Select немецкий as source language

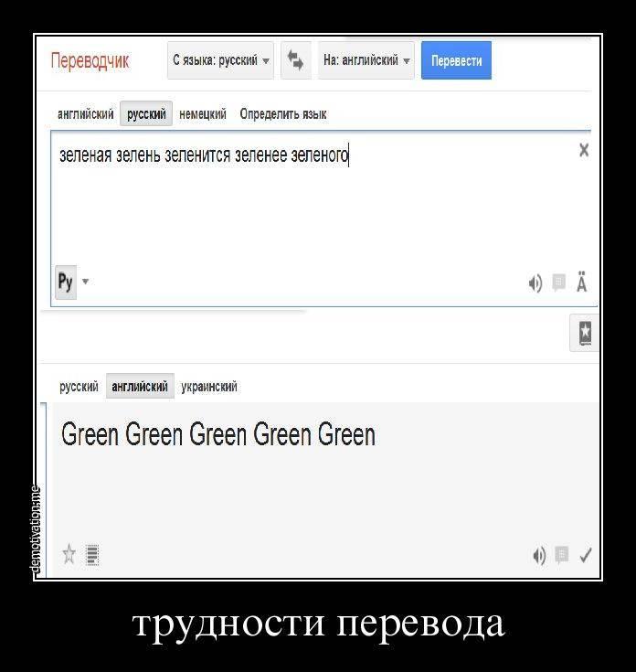coord(203,114)
